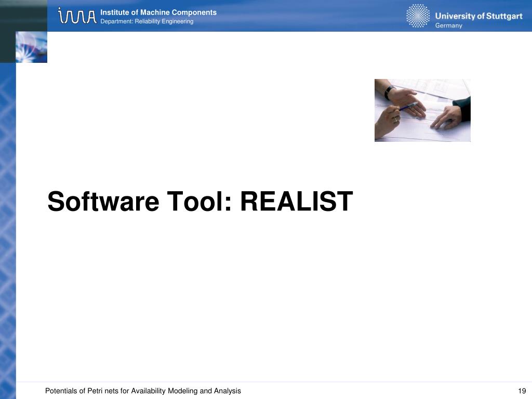The height and width of the screenshot is (399, 532).
Task: Select the 'Institute of Machine Components' text
Action: click(158, 12)
